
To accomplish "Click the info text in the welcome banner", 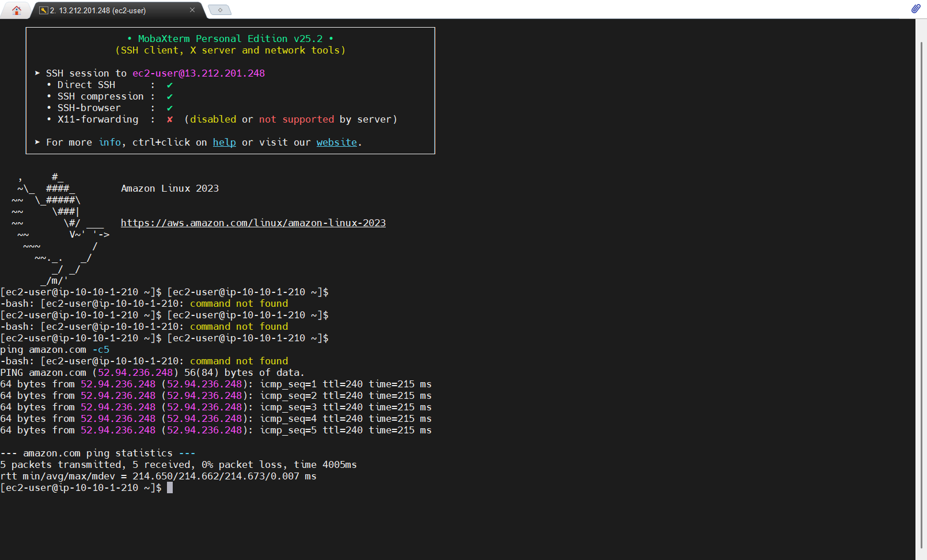I will tap(109, 142).
